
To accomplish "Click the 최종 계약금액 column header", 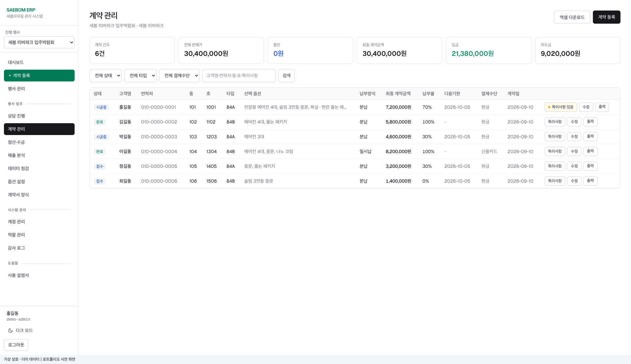I will pyautogui.click(x=398, y=94).
